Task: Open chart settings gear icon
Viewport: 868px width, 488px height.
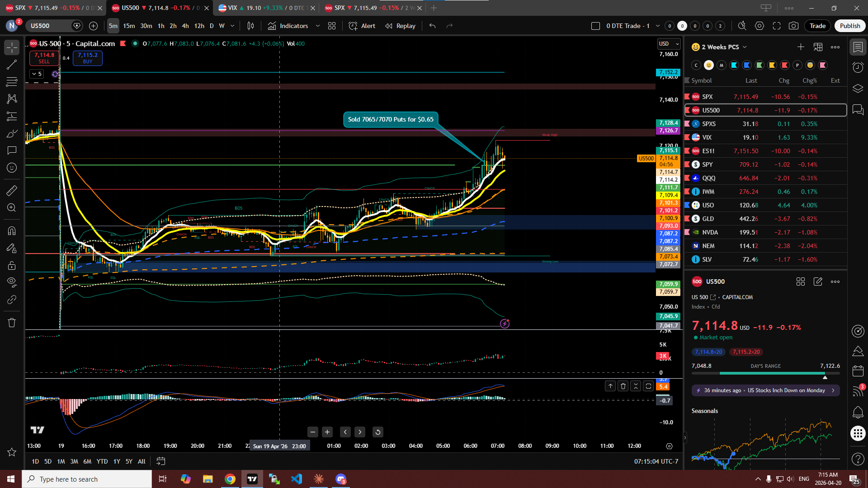Action: [759, 26]
